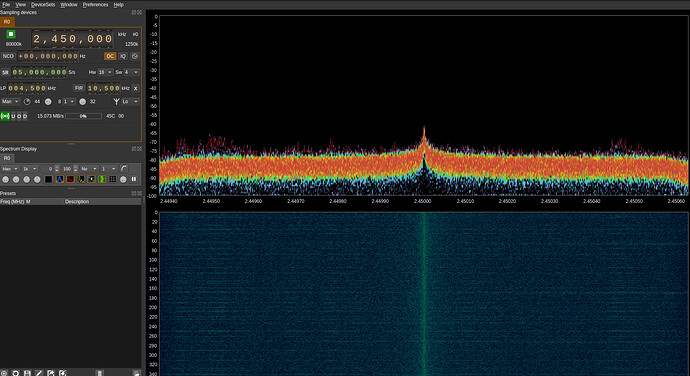Click the SR sample rate button
Image resolution: width=690 pixels, height=376 pixels.
(x=5, y=72)
